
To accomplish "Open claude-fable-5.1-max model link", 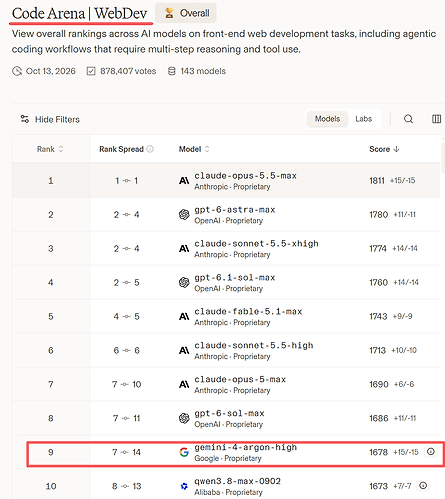I will [248, 312].
